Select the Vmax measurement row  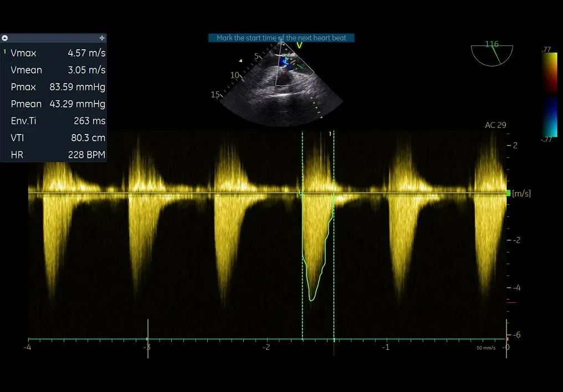tap(54, 53)
